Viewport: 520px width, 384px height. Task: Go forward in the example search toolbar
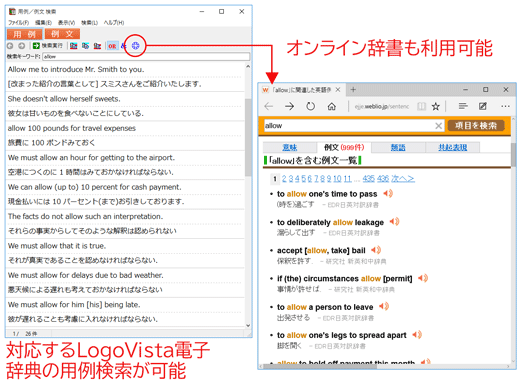22,46
